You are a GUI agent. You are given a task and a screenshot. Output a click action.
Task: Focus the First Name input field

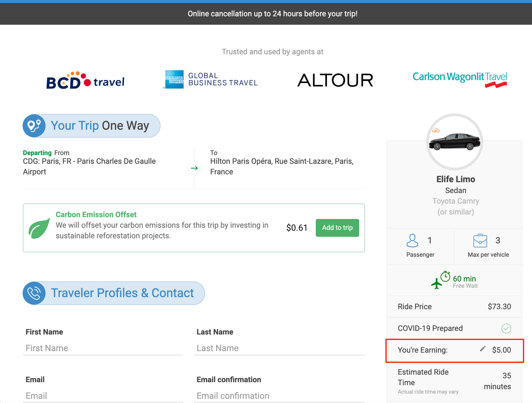103,348
